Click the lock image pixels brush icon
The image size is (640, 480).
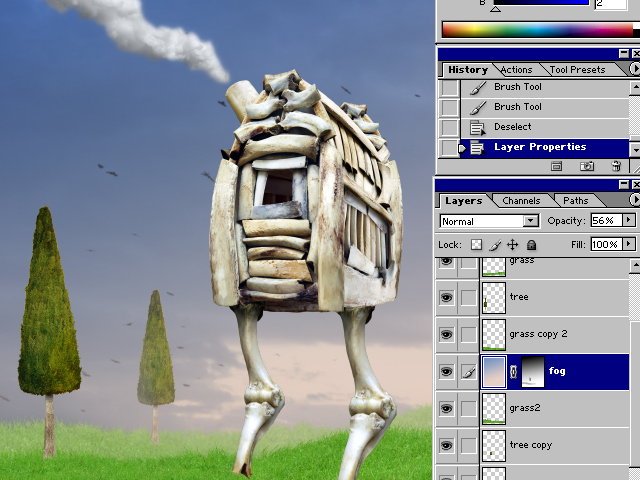pyautogui.click(x=494, y=244)
